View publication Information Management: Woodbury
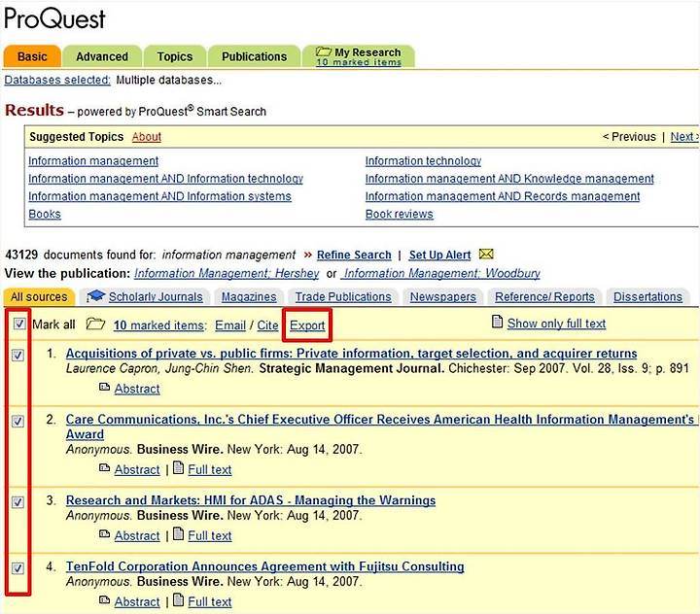The image size is (700, 614). tap(440, 273)
